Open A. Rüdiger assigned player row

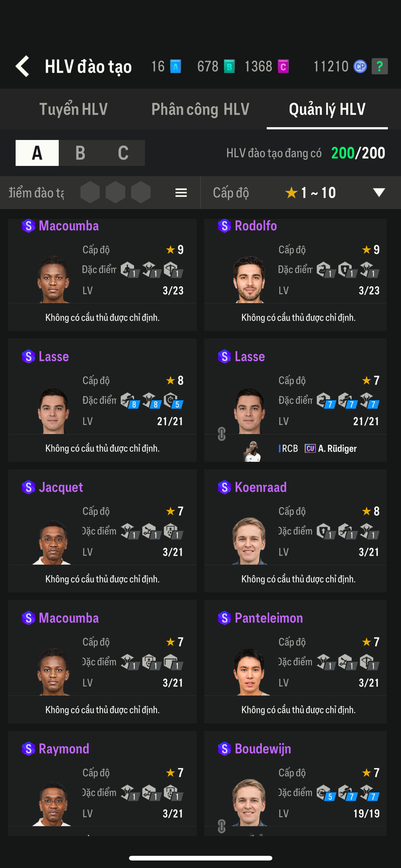point(295,448)
